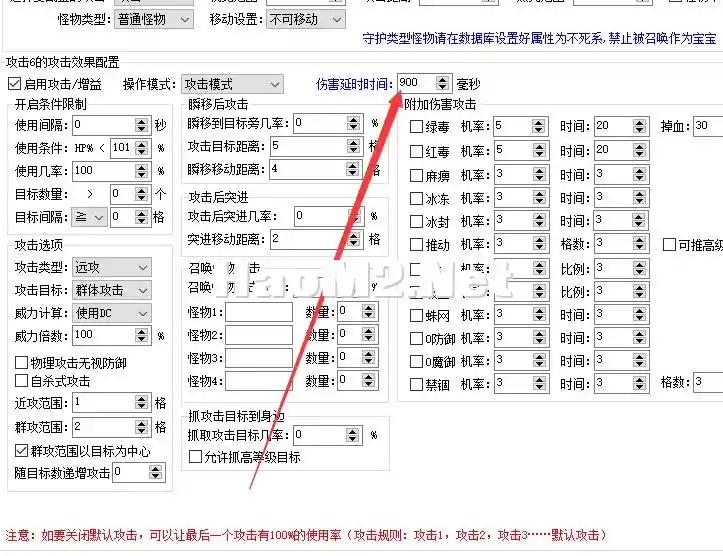Click 威力倍数 stepper arrows
The width and height of the screenshot is (723, 556).
point(142,335)
